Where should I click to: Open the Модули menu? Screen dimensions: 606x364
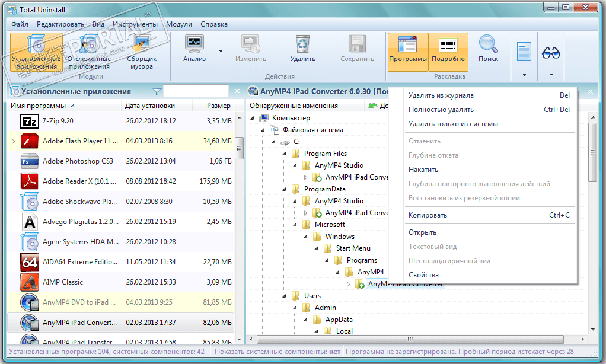tap(179, 24)
